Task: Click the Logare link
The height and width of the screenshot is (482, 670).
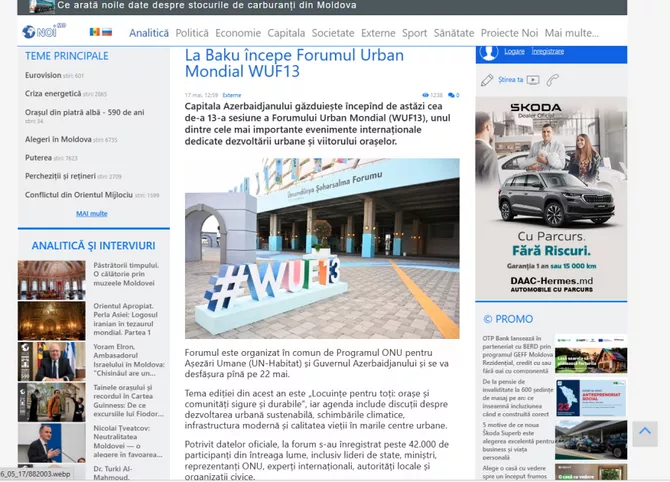Action: coord(514,51)
